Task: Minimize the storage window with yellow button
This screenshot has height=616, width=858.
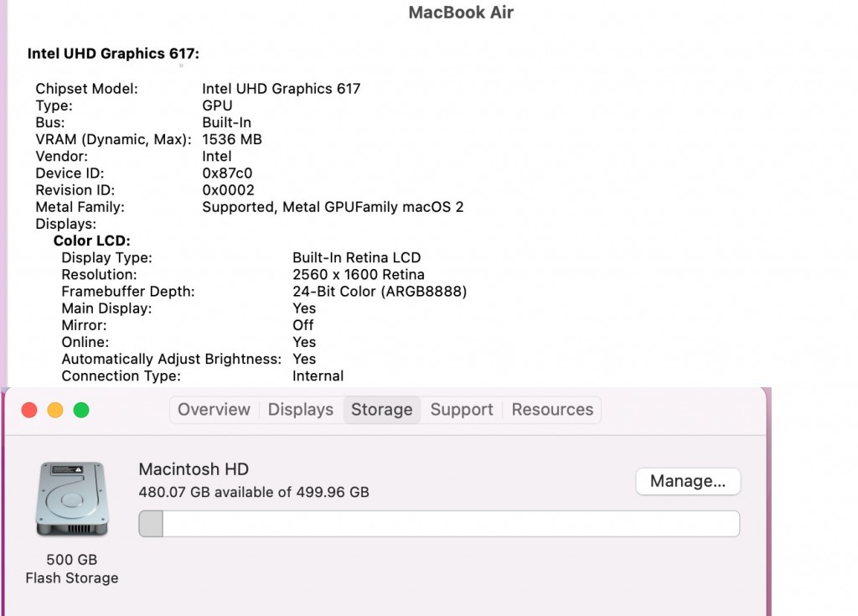Action: tap(55, 410)
